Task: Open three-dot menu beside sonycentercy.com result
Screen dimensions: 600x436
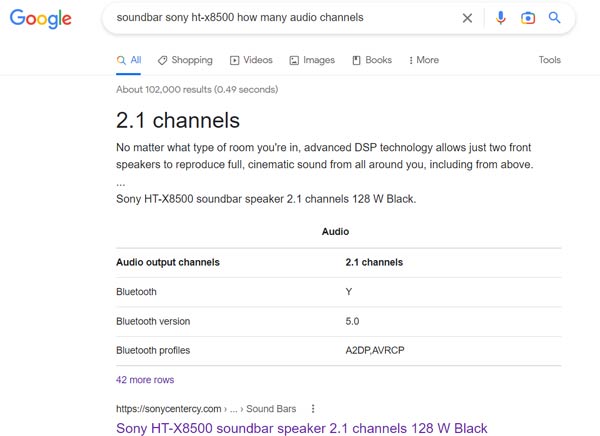Action: [313, 409]
